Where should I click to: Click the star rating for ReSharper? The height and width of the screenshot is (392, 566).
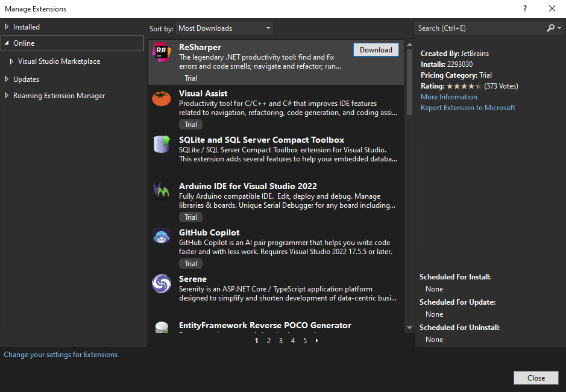464,86
